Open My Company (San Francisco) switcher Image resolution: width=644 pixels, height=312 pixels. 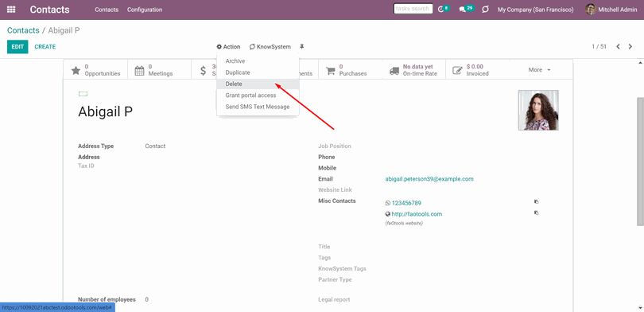click(x=536, y=10)
